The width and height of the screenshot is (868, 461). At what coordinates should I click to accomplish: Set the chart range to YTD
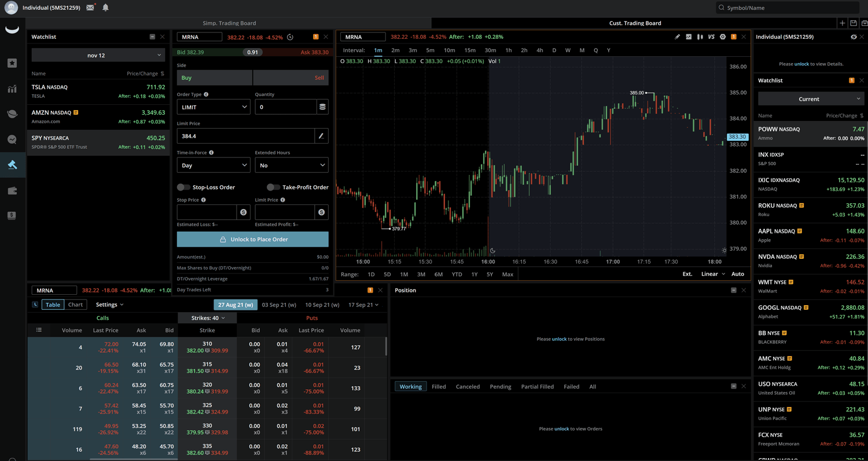tap(457, 274)
